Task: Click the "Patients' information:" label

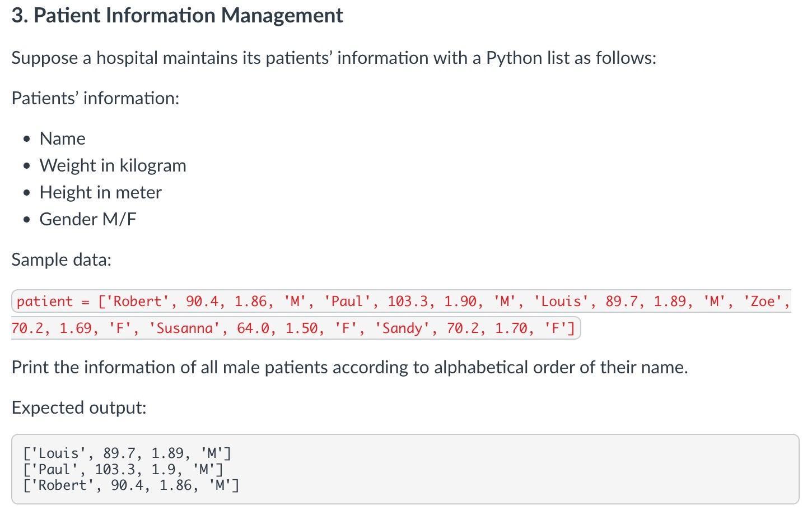Action: 95,98
